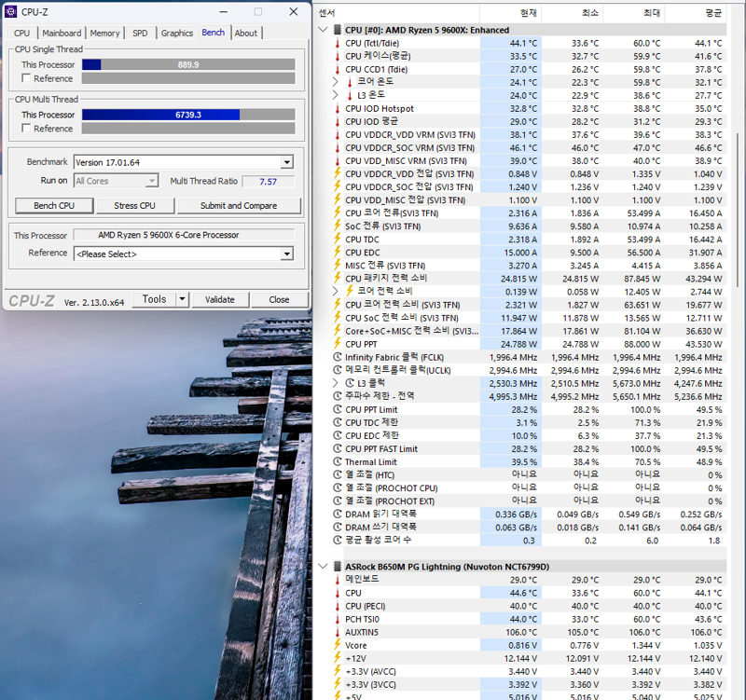The height and width of the screenshot is (700, 746).
Task: Click lightning icon for CPU TDC row
Action: [338, 240]
